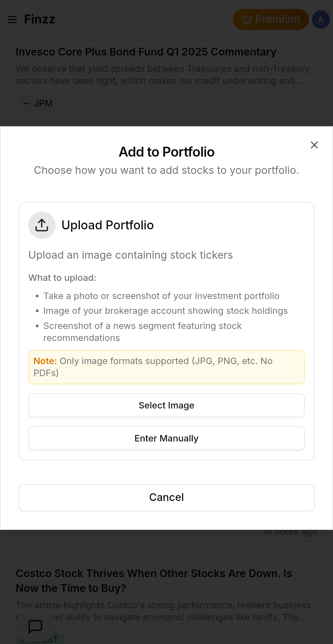Open the Invesco Core Plus Bond article
The height and width of the screenshot is (644, 333).
click(x=146, y=52)
